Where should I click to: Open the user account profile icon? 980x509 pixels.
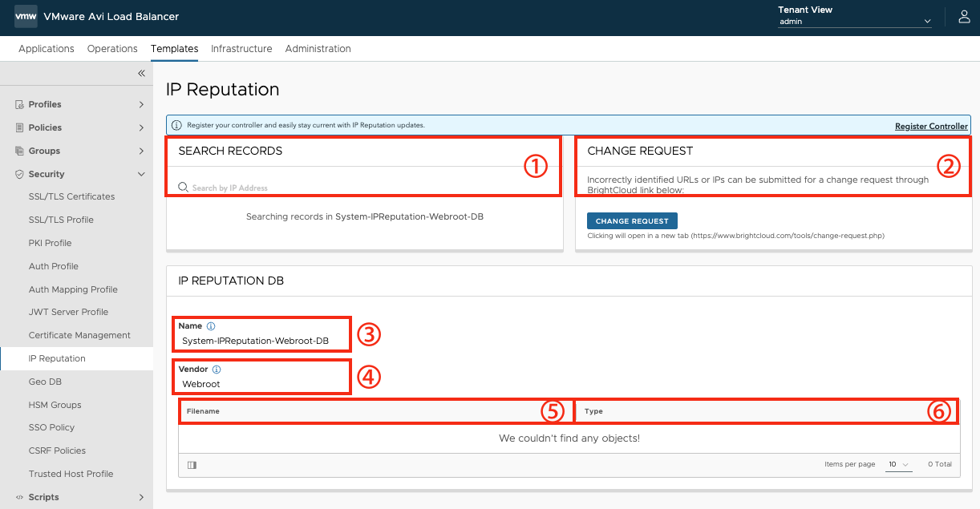click(964, 17)
